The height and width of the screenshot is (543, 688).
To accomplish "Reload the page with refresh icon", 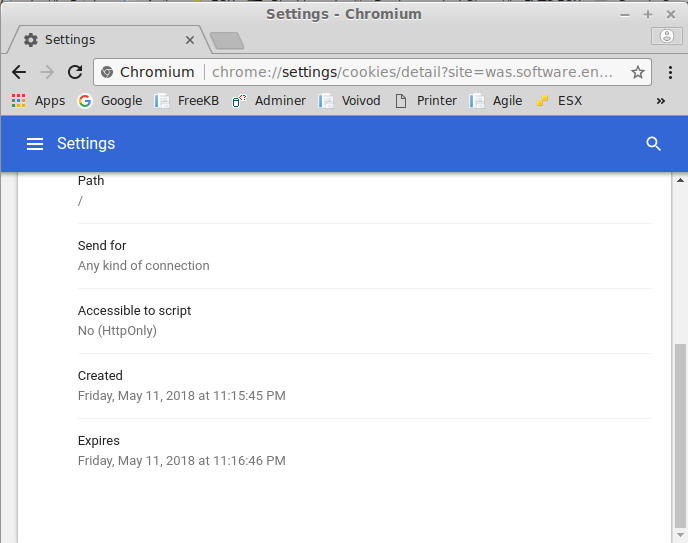I will click(x=75, y=72).
